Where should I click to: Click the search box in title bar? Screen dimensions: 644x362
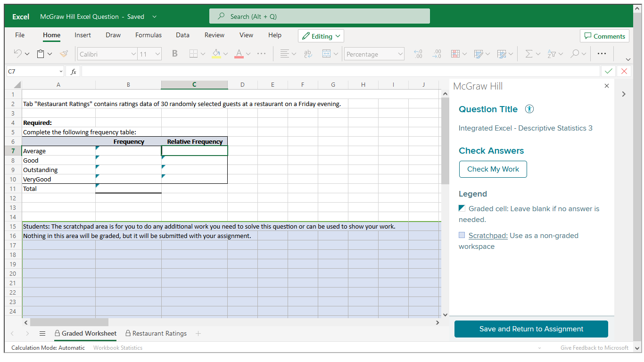coord(319,16)
